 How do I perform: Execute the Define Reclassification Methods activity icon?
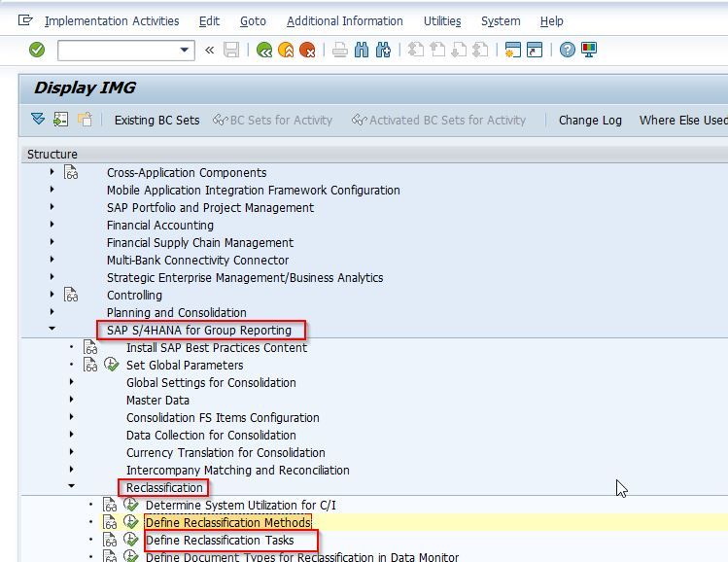131,522
